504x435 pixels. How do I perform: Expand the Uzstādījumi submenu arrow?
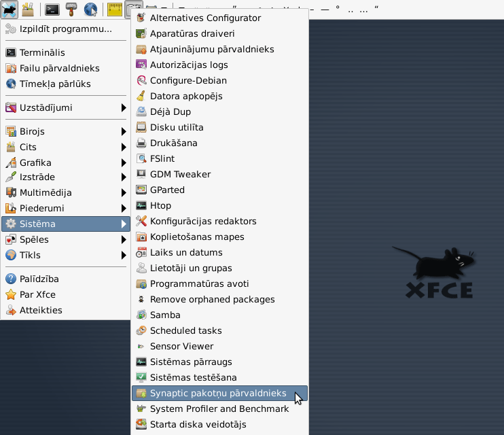coord(124,108)
